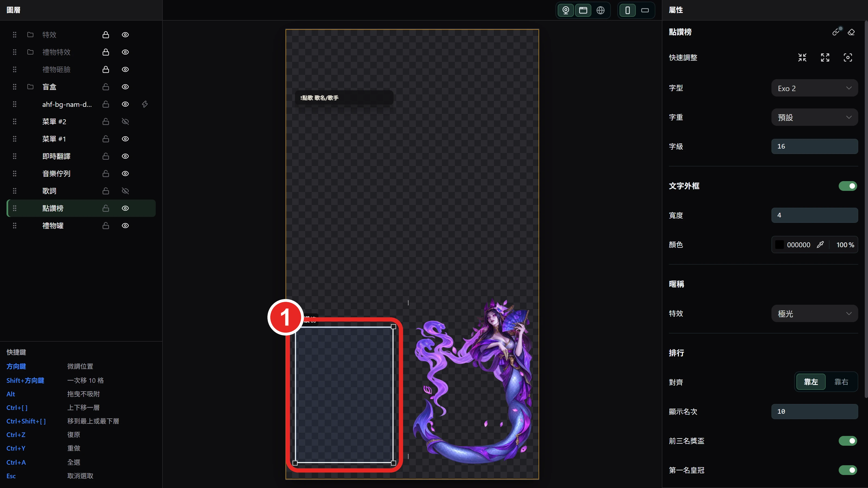
Task: Switch to portrait orientation icon
Action: [627, 10]
